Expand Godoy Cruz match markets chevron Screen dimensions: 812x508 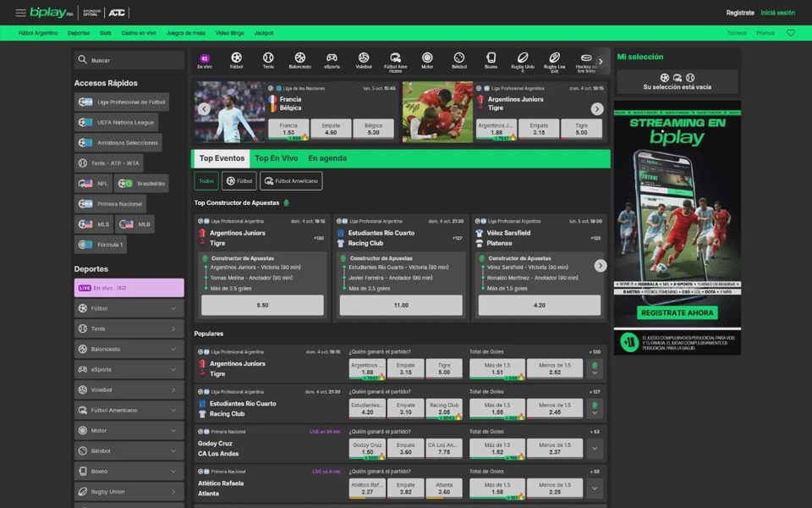pyautogui.click(x=595, y=449)
